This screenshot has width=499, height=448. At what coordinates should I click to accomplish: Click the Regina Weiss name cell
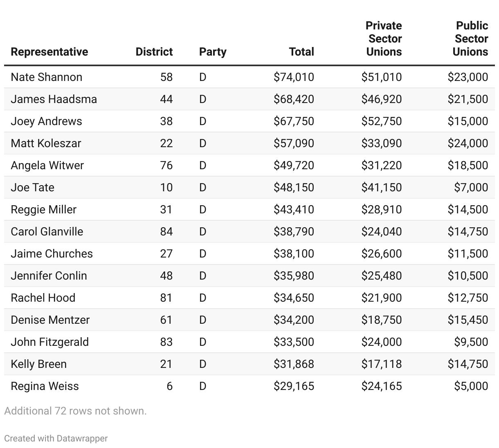coord(45,386)
